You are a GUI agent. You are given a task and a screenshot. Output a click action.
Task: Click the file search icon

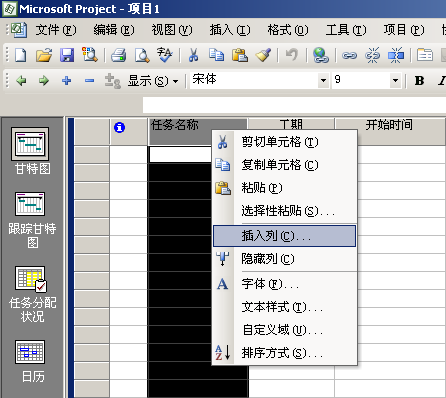(x=90, y=55)
